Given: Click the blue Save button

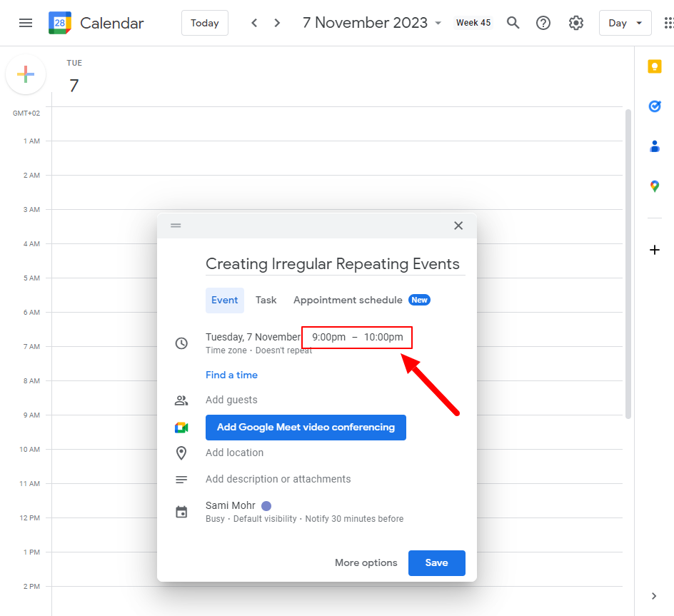Looking at the screenshot, I should (436, 563).
